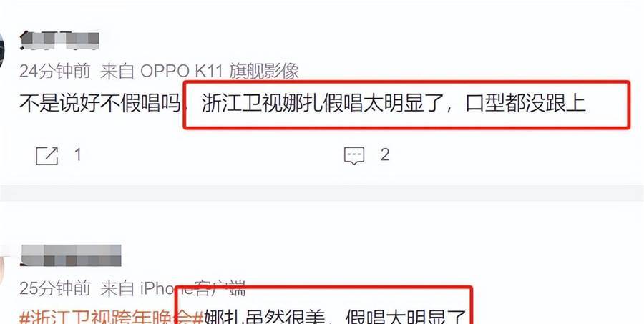Open hashtag #浙江卫视跨年晚会#
This screenshot has width=644, height=324.
pos(112,317)
